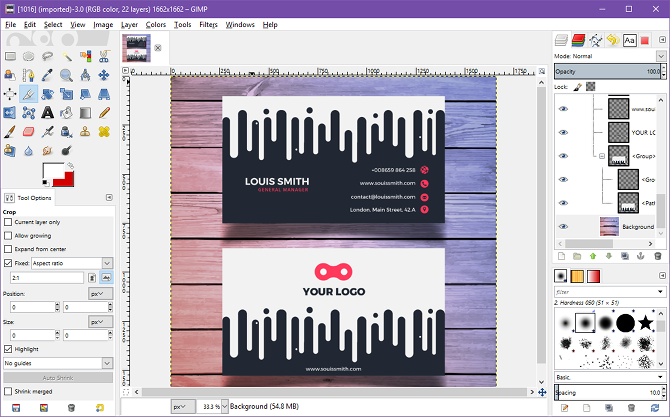
Task: Uncheck the Fixed checkbox
Action: point(8,263)
